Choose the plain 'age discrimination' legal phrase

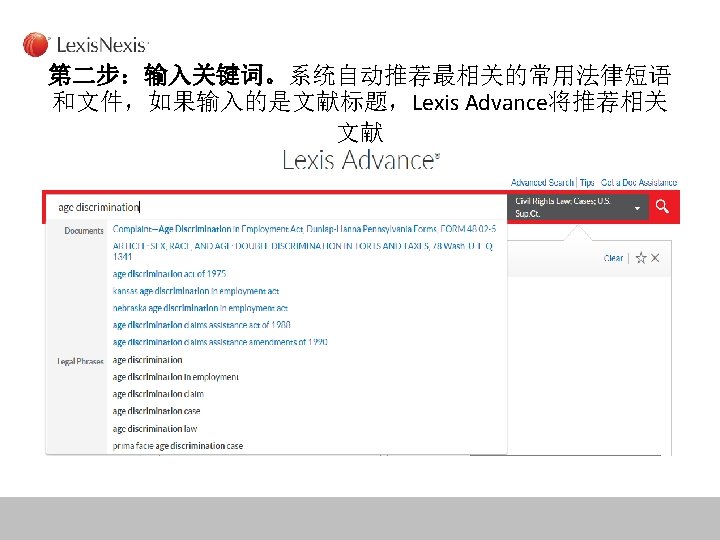coord(147,360)
